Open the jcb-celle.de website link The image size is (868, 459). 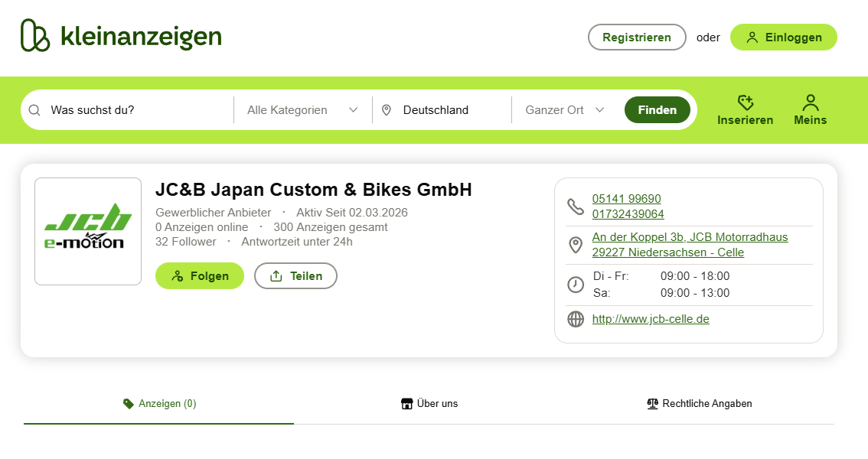click(651, 319)
